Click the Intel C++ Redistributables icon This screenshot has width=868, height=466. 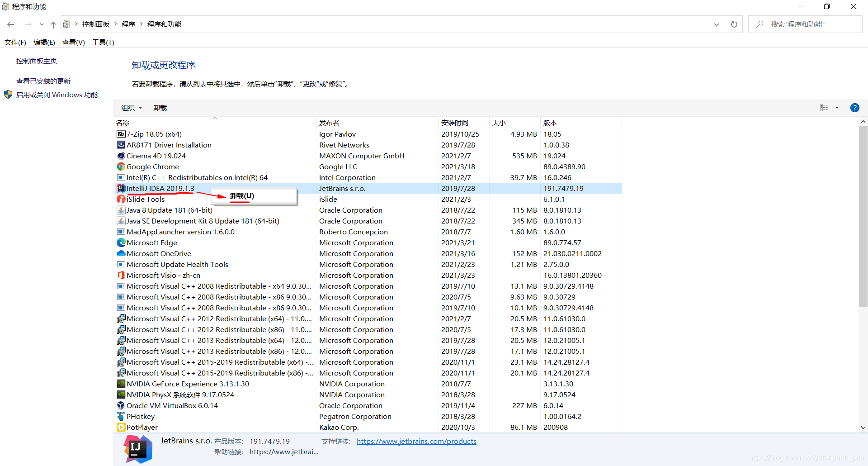point(121,177)
